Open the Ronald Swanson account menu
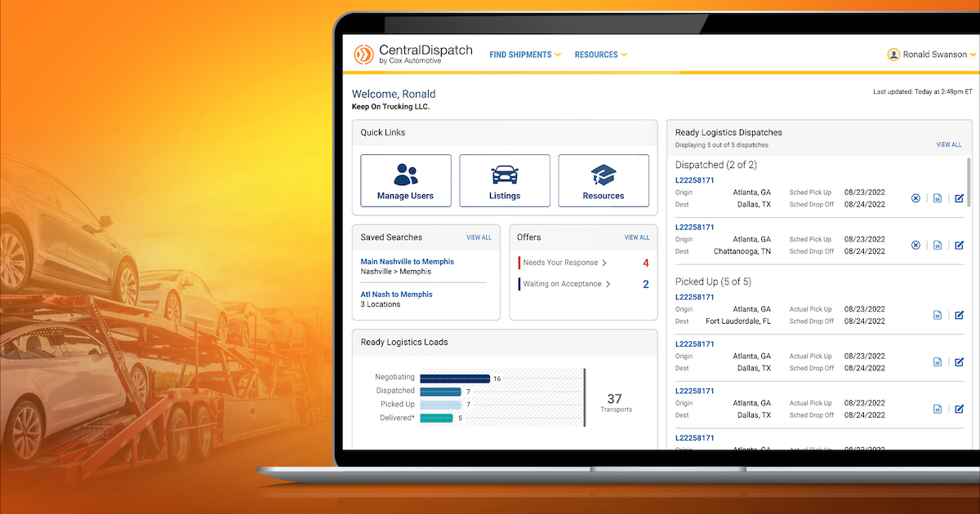980x514 pixels. [932, 55]
